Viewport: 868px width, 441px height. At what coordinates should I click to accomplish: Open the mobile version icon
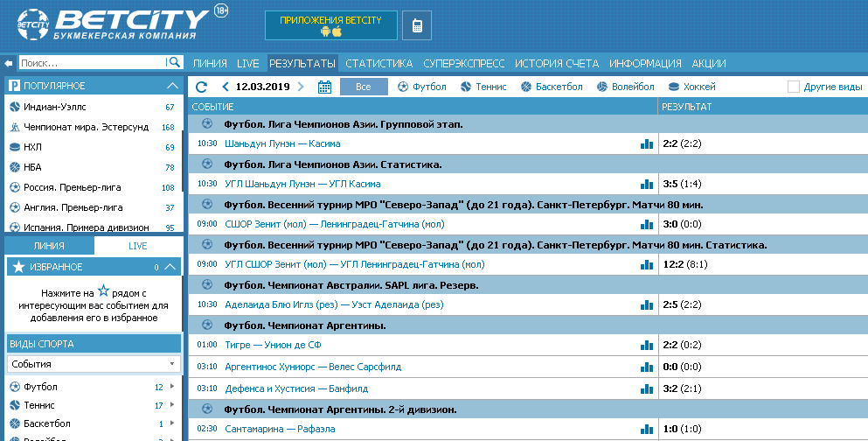click(x=417, y=25)
